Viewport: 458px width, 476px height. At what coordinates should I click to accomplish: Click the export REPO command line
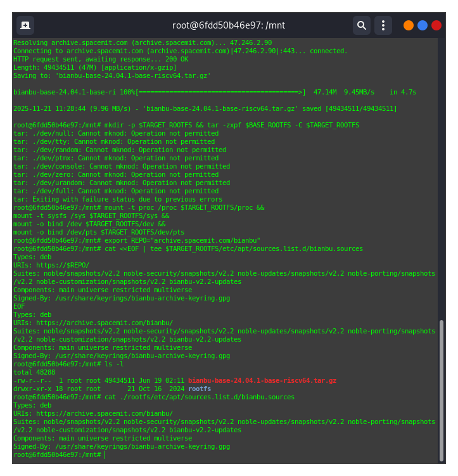tap(137, 240)
